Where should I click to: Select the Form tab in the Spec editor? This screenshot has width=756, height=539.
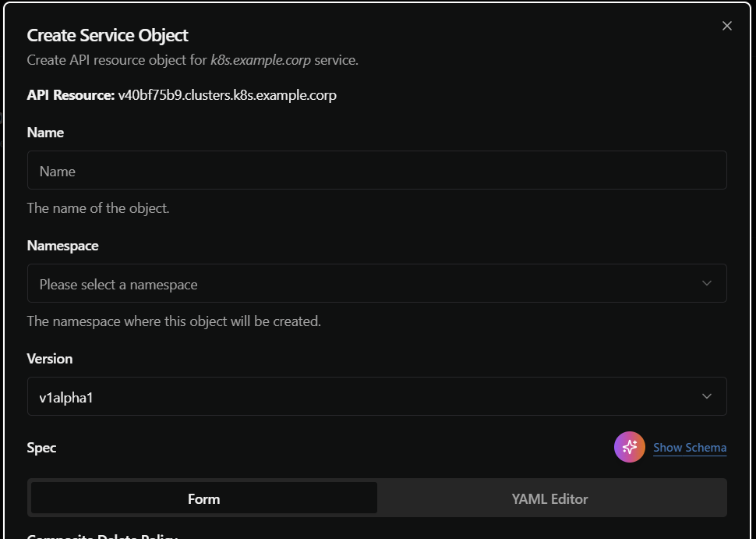click(x=203, y=498)
